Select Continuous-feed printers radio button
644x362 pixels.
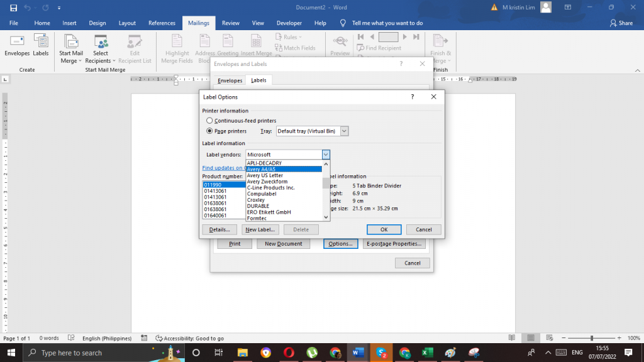[209, 121]
